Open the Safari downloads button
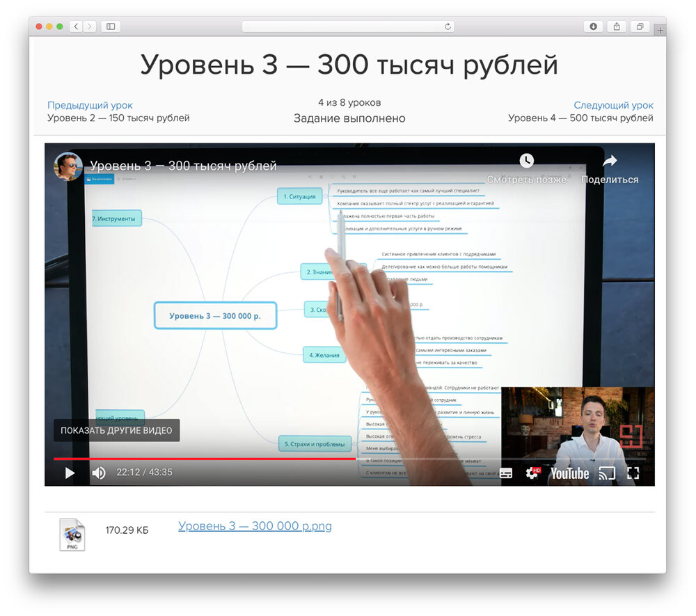Screen dimensions: 696x616 coord(593,26)
